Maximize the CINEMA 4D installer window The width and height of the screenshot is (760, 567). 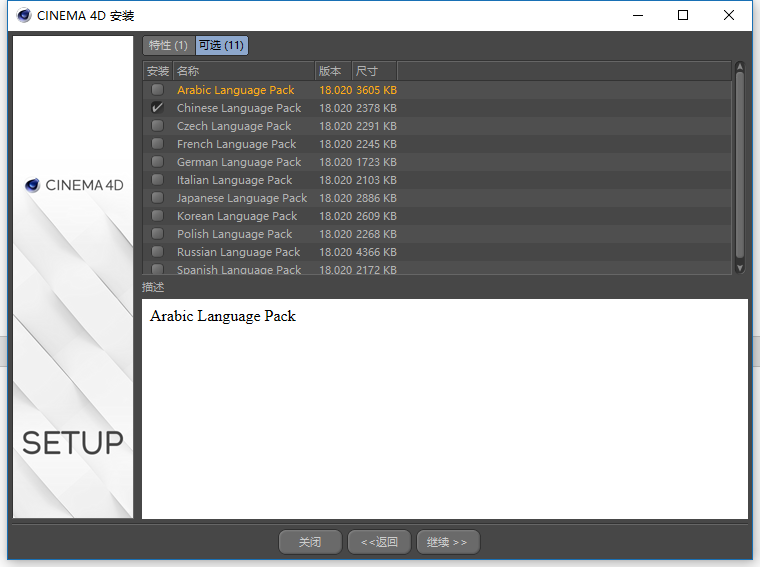[x=683, y=16]
